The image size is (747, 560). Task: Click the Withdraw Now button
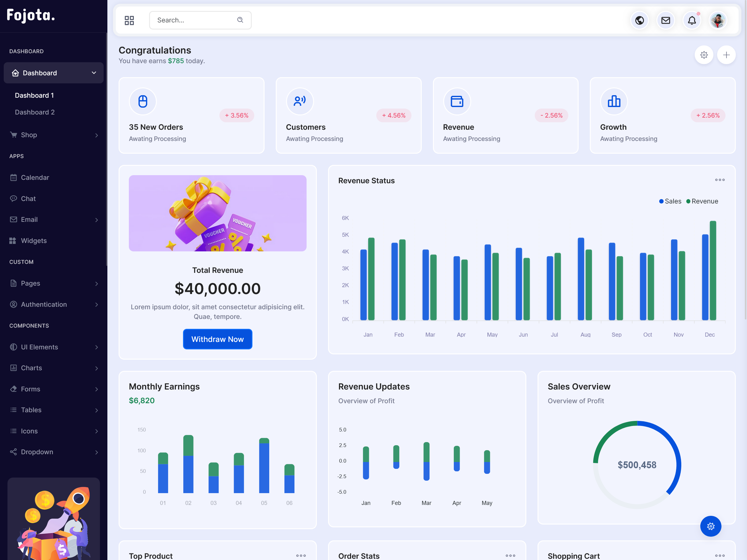218,339
